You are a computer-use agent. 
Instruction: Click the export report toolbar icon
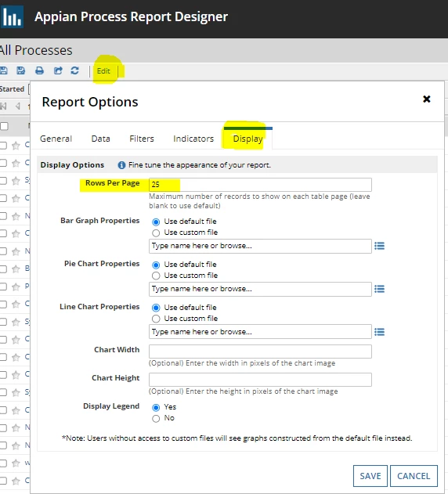(x=58, y=70)
